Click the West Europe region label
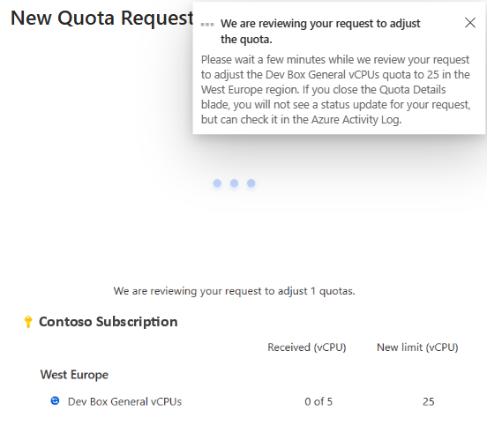 (74, 375)
